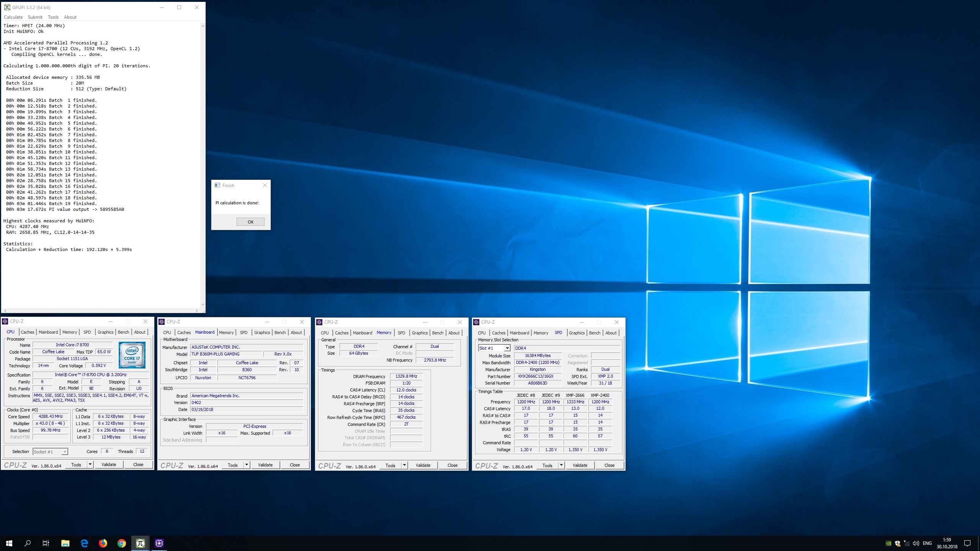The width and height of the screenshot is (980, 551).
Task: Open SPD tab in the Memory CPU-Z window
Action: click(401, 333)
